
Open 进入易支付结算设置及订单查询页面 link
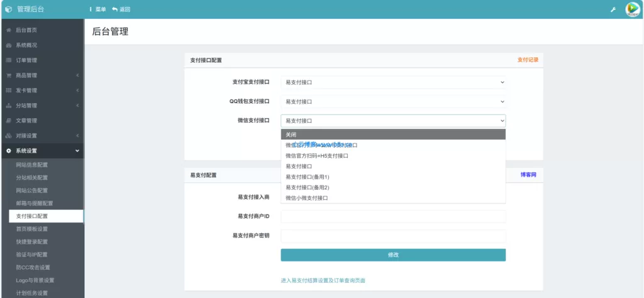pyautogui.click(x=323, y=281)
